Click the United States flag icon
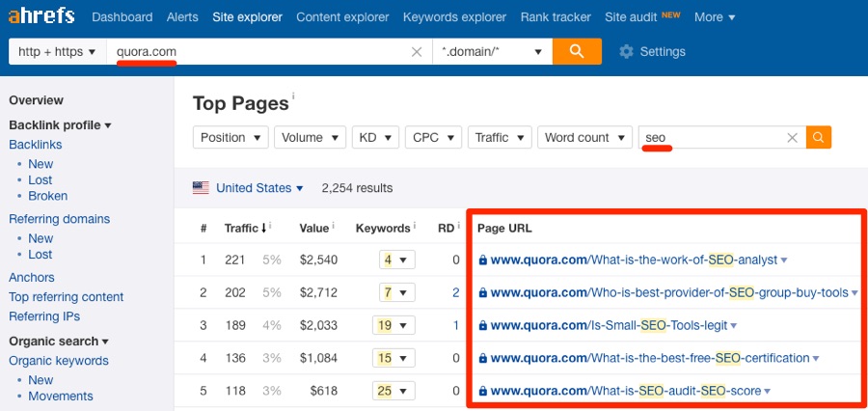Viewport: 868px width, 411px height. tap(201, 188)
